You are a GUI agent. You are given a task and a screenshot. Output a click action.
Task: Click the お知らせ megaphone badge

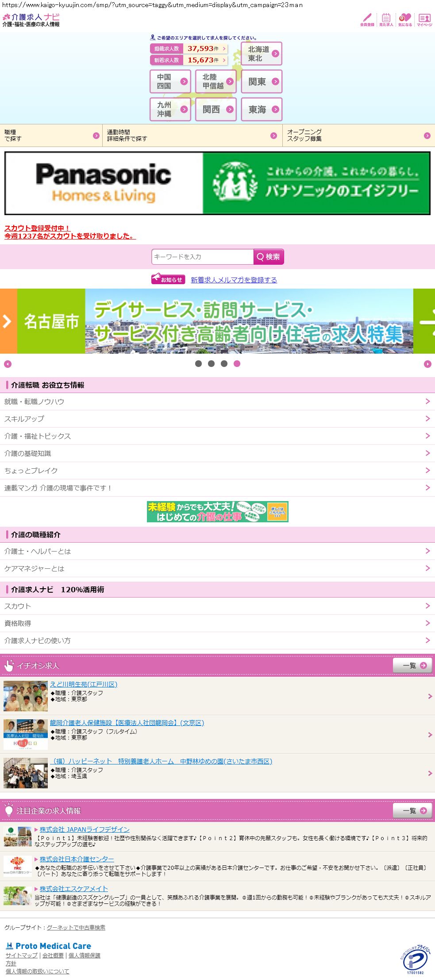pyautogui.click(x=168, y=279)
